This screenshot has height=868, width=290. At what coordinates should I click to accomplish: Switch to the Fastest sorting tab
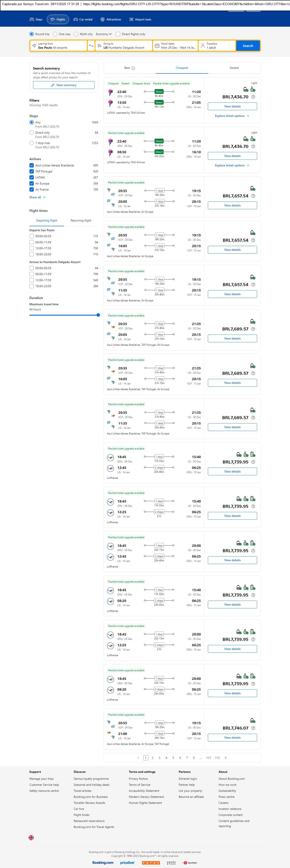click(x=234, y=68)
